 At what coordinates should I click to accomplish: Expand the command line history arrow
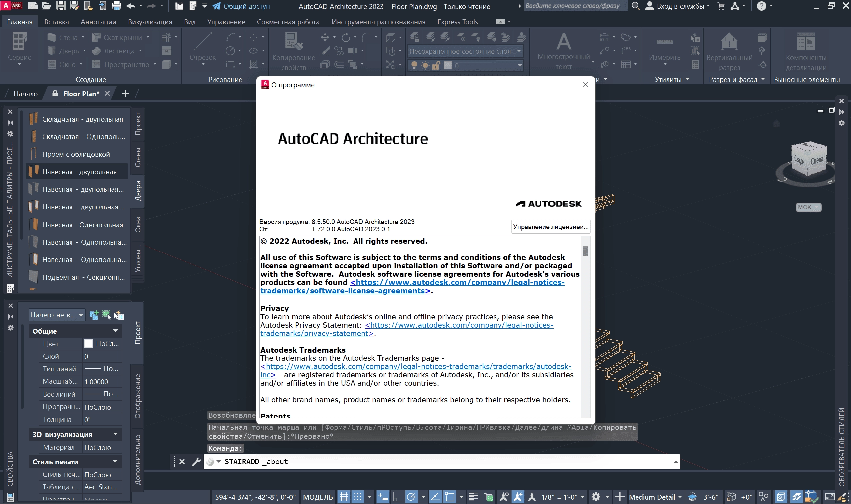[676, 462]
